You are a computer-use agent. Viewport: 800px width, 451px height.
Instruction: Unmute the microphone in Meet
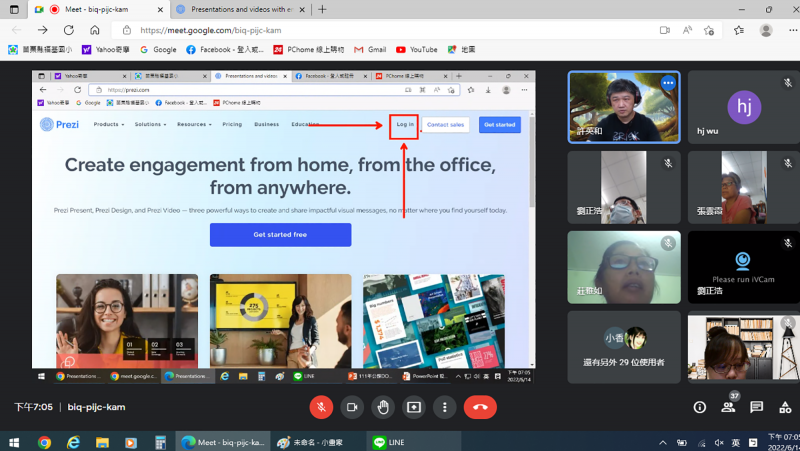[321, 407]
